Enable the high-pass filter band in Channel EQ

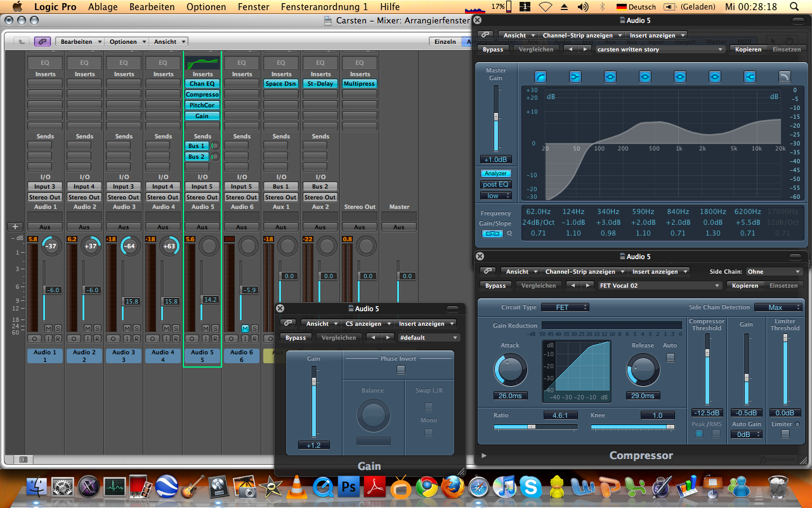pos(540,77)
